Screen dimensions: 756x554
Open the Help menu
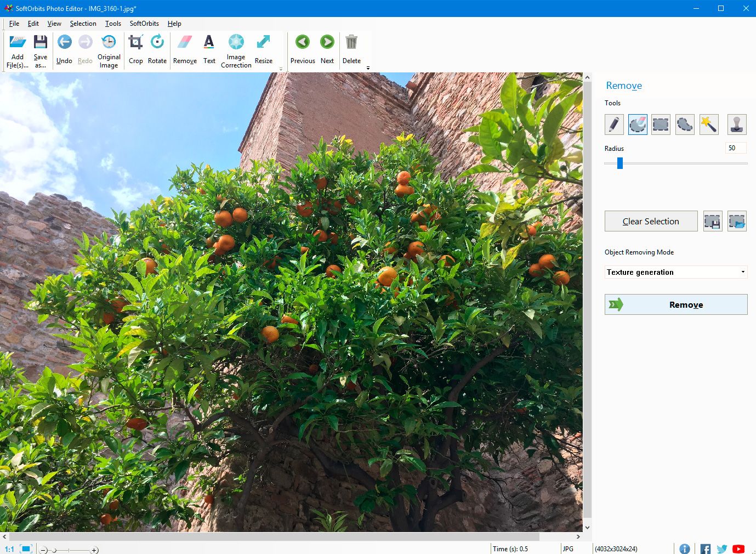[x=174, y=24]
